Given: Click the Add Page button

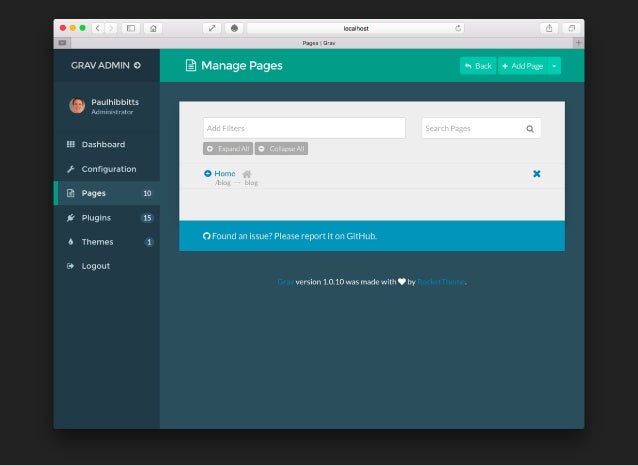Looking at the screenshot, I should tap(523, 66).
